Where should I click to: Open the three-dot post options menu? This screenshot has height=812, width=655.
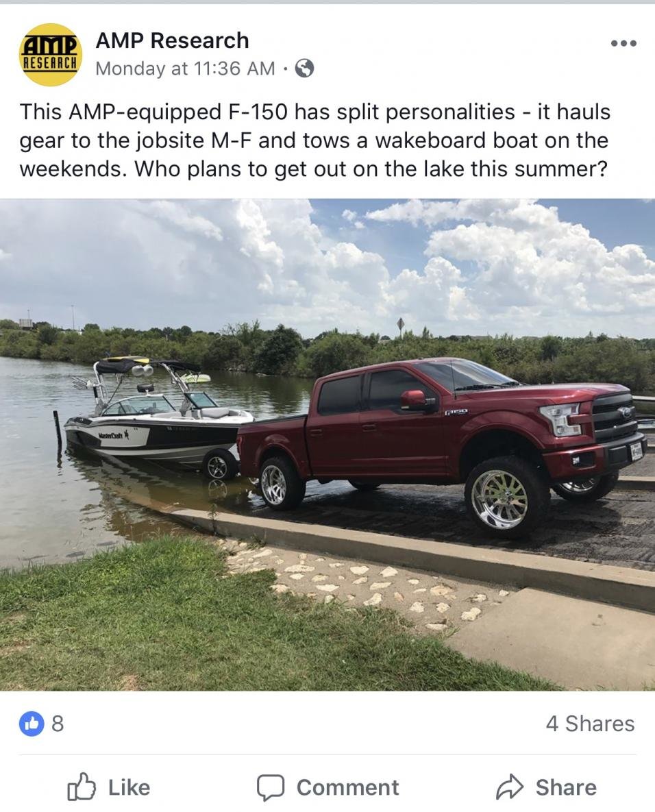coord(623,43)
